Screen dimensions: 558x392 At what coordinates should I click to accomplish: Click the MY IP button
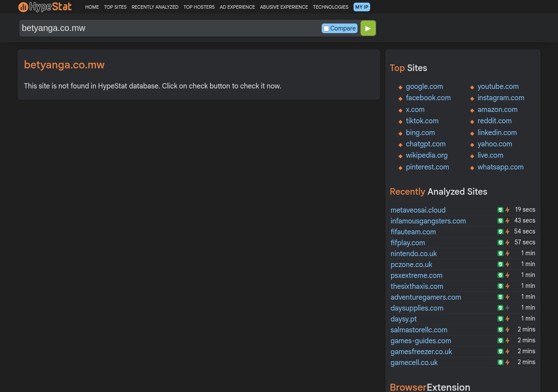pyautogui.click(x=362, y=7)
